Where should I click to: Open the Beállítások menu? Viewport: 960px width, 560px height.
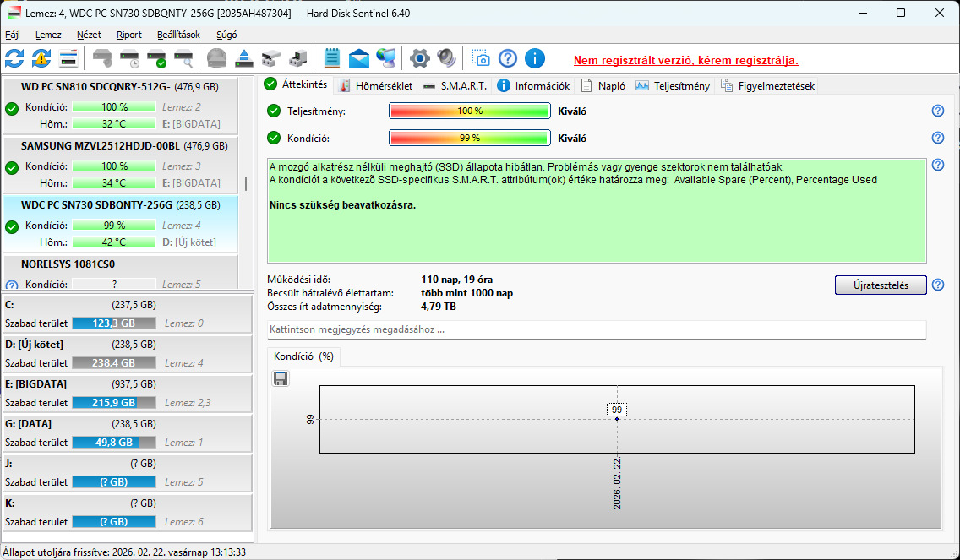[x=179, y=35]
